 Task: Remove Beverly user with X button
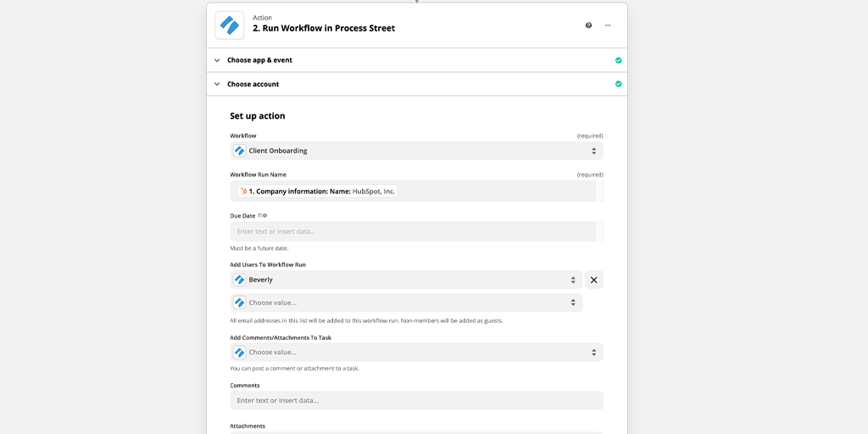pos(594,280)
